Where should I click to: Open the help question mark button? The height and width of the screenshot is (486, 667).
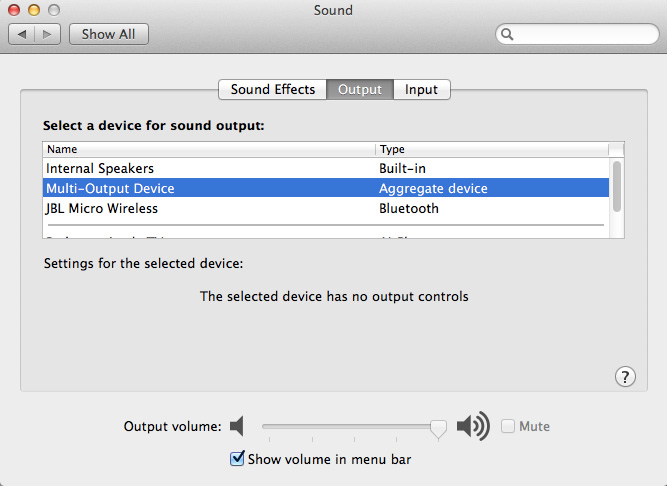pos(625,376)
